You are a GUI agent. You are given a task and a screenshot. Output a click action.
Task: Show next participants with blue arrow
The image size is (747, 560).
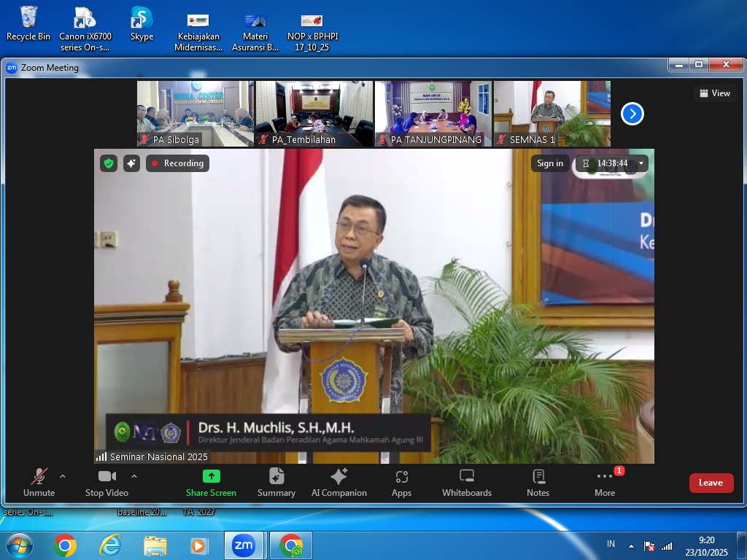click(632, 114)
